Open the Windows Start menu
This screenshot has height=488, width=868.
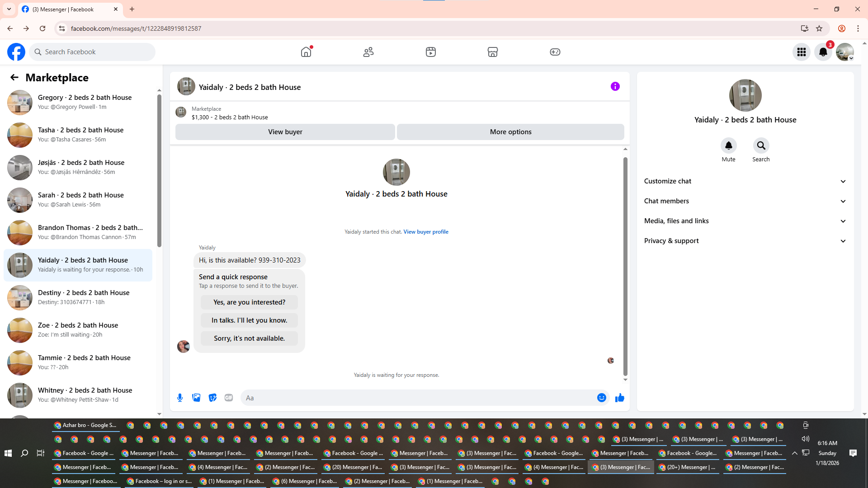[8, 453]
